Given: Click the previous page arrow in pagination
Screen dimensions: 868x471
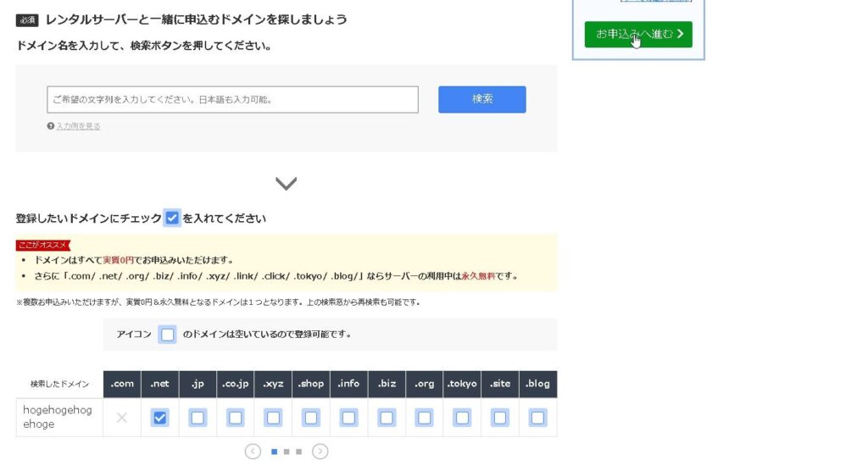Looking at the screenshot, I should (x=253, y=452).
